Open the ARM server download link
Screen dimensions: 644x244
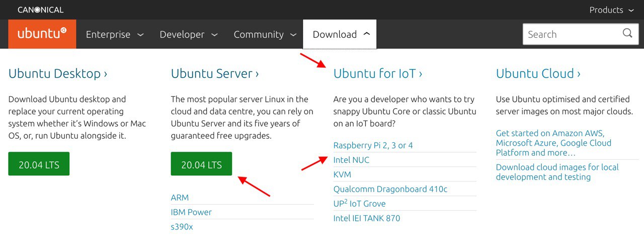click(180, 198)
